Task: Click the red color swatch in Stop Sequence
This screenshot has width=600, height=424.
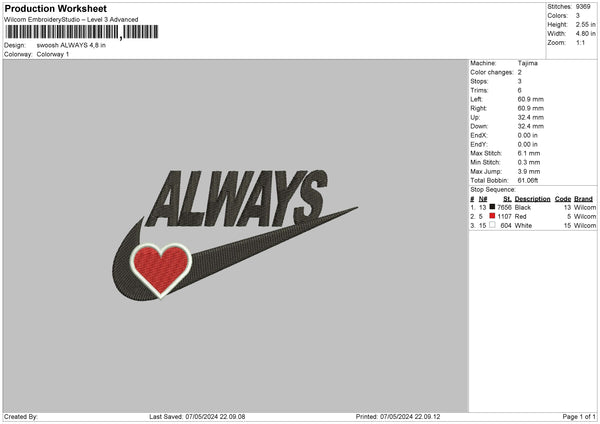Action: [492, 216]
